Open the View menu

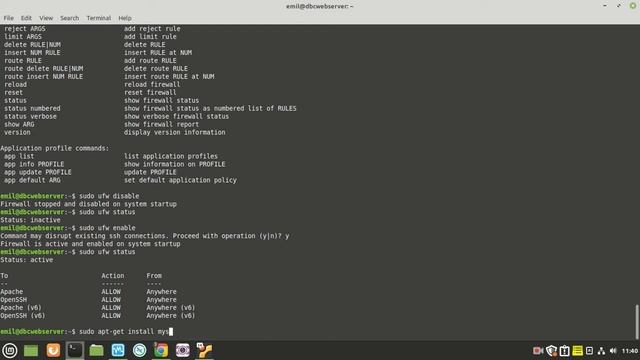tap(46, 18)
